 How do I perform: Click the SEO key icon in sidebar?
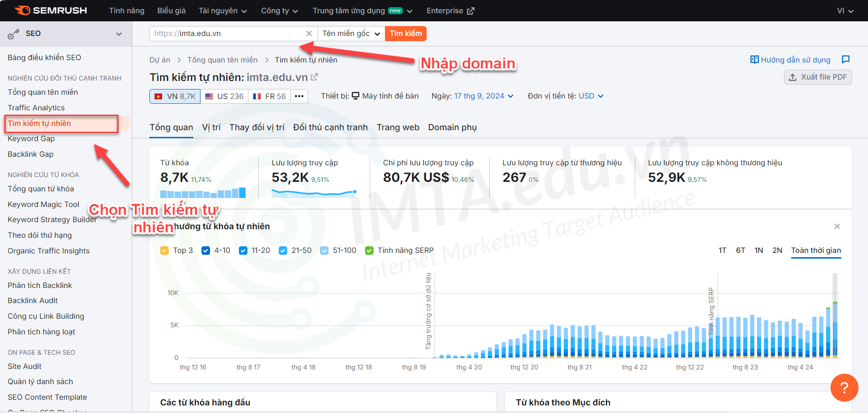tap(13, 34)
